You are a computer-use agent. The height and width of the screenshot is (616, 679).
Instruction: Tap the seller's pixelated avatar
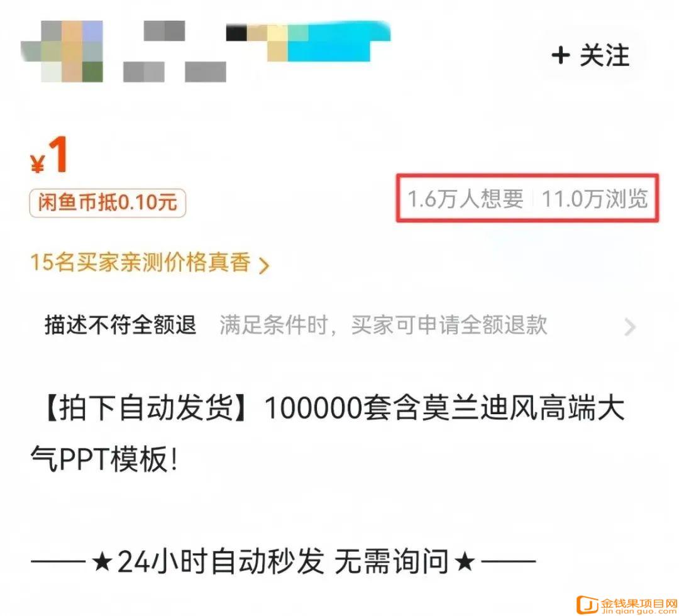62,51
